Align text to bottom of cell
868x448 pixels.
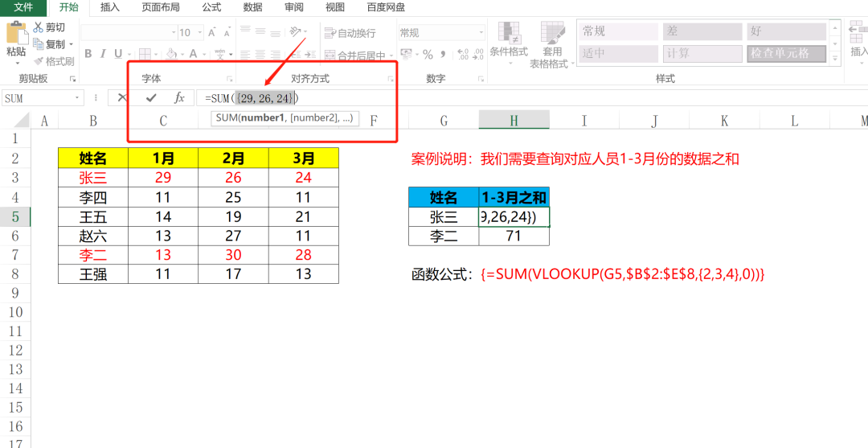pos(275,32)
